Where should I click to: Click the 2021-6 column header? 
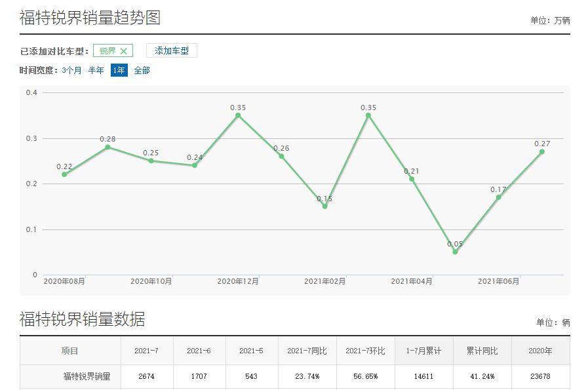point(199,351)
